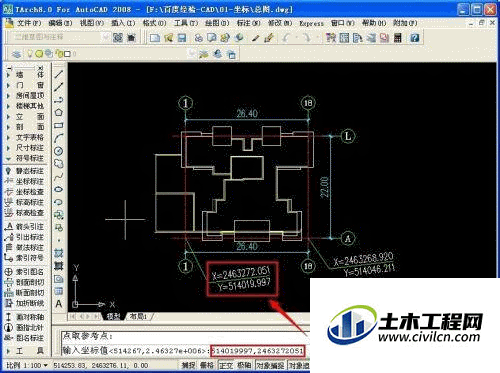The width and height of the screenshot is (500, 373).
Task: Click the Undo arrow icon
Action: (286, 38)
